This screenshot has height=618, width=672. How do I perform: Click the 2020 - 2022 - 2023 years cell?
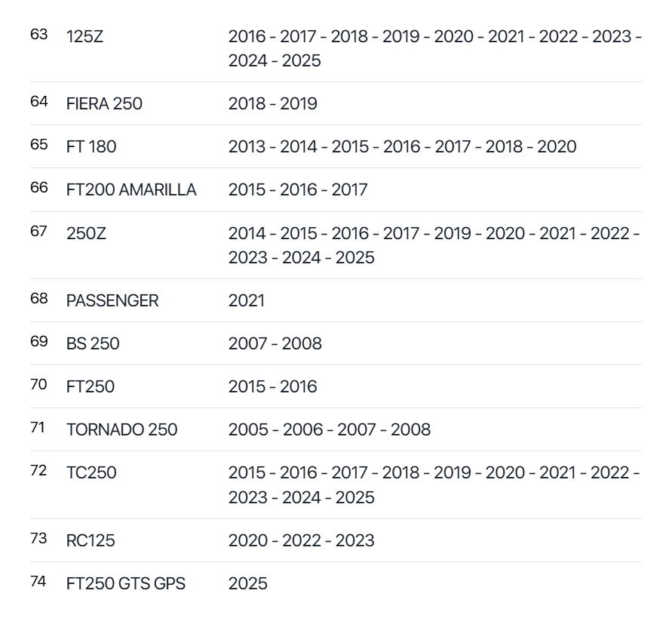(x=301, y=540)
